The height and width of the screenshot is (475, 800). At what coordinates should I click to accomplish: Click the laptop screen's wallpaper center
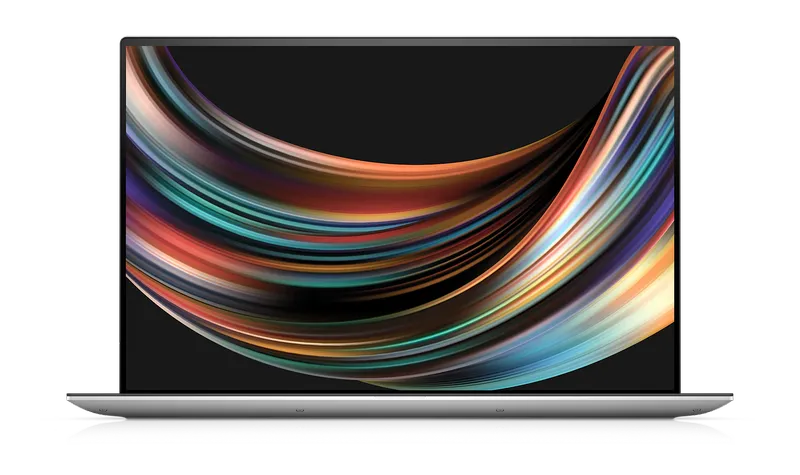(400, 215)
